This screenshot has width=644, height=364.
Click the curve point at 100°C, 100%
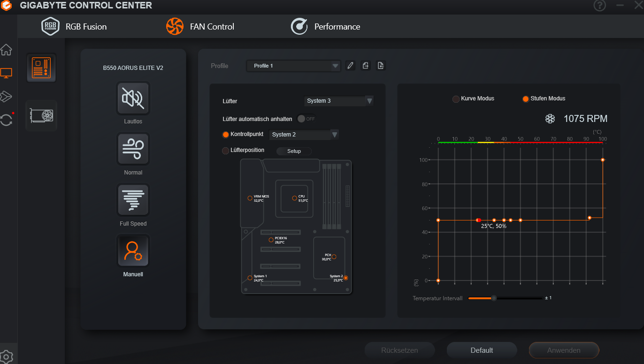click(x=603, y=160)
